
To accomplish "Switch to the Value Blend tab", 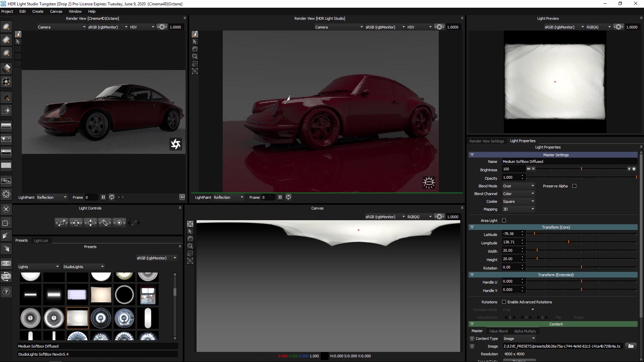I will coord(498,331).
